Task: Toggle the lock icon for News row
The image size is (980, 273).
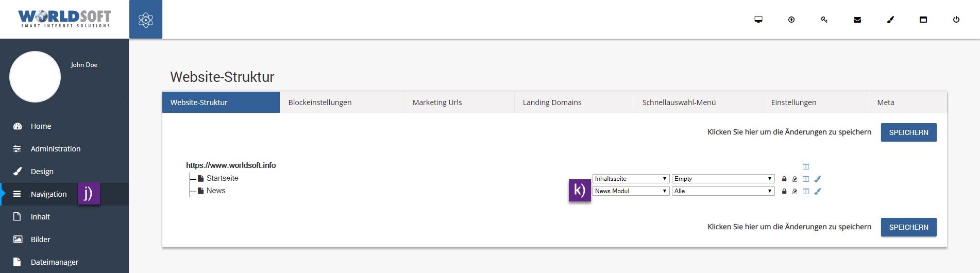Action: coord(784,191)
